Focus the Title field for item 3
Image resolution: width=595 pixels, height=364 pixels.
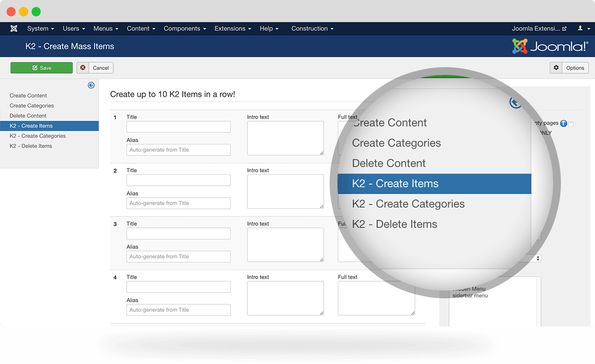point(178,234)
